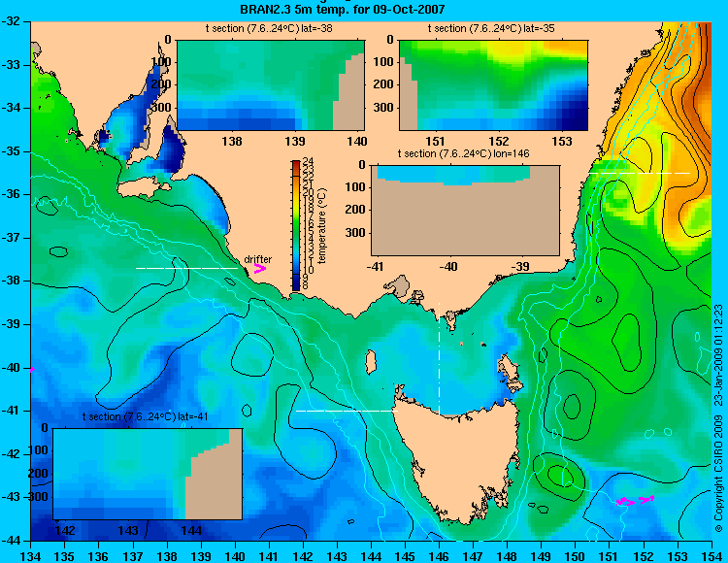
Task: Open the lat=-38 temperature section inset plot
Action: pyautogui.click(x=271, y=85)
